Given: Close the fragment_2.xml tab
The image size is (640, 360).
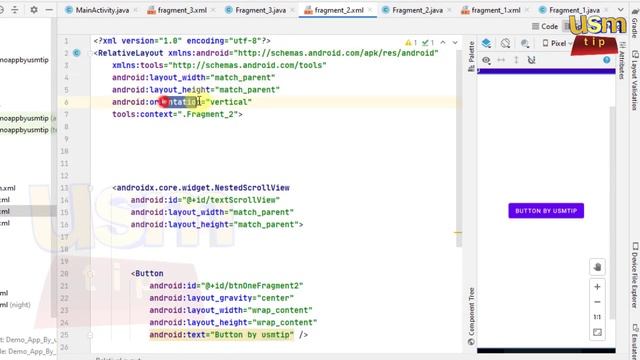Looking at the screenshot, I should (370, 10).
